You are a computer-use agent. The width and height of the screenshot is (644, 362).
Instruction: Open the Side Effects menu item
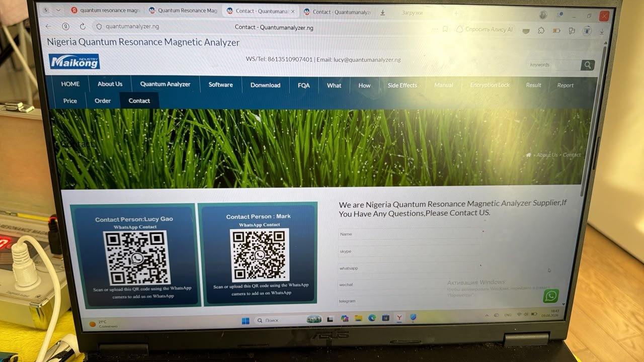402,85
